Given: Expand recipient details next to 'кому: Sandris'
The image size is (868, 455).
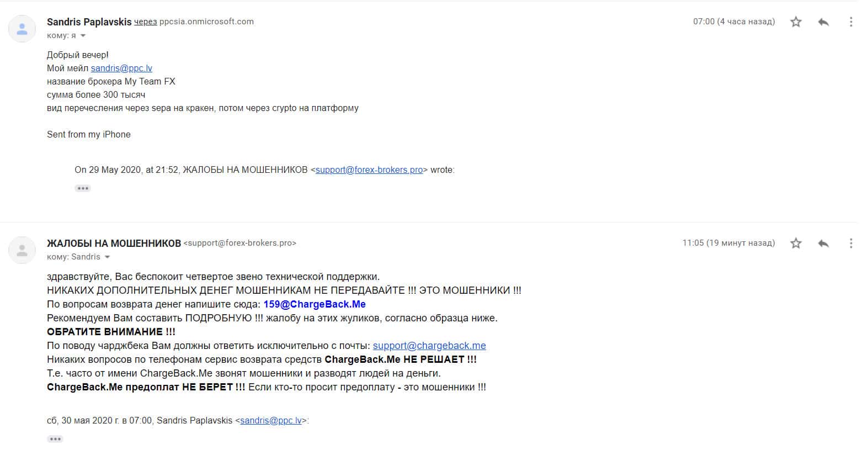Looking at the screenshot, I should [107, 257].
